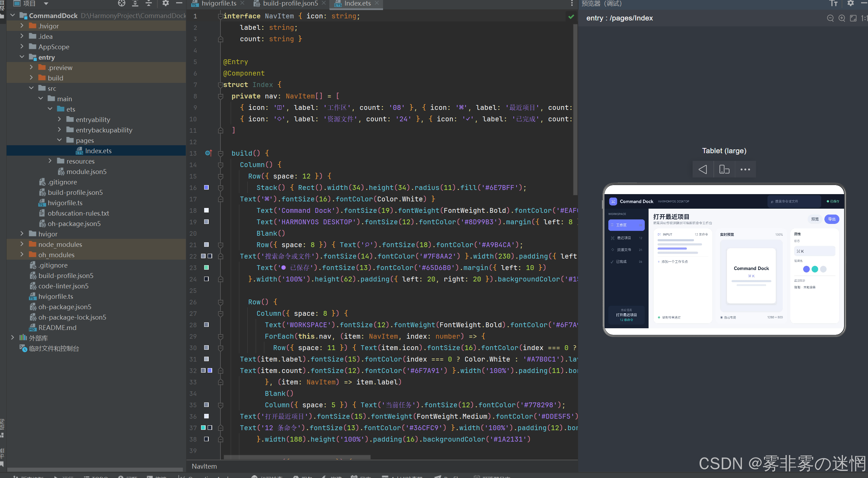Image resolution: width=868 pixels, height=478 pixels.
Task: Click the Command Dock logo icon in preview
Action: (613, 201)
